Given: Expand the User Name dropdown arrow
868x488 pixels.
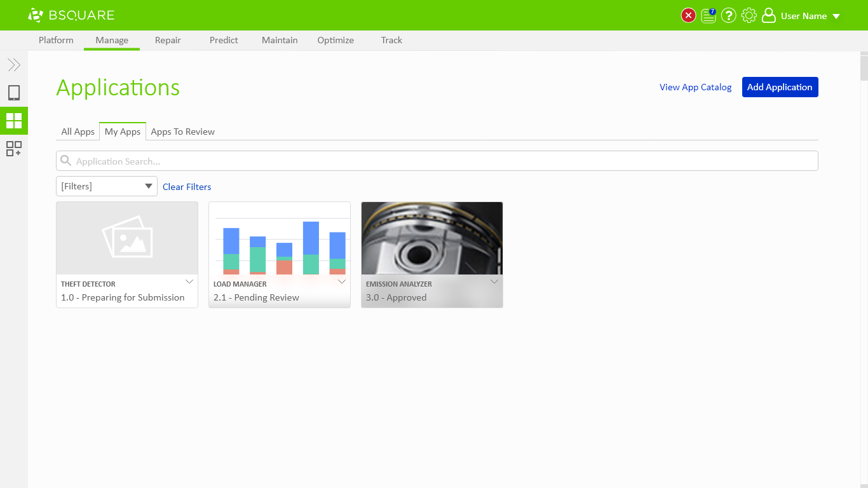Looking at the screenshot, I should [x=836, y=17].
